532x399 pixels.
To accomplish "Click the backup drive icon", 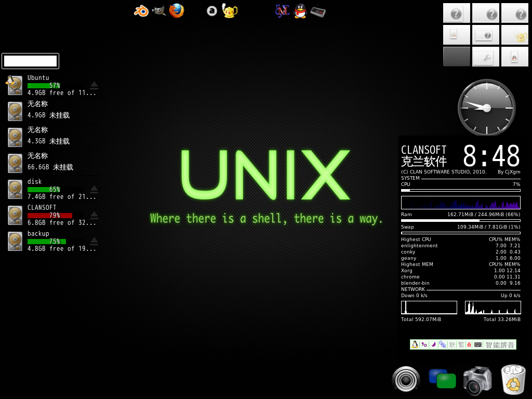I will pyautogui.click(x=15, y=241).
